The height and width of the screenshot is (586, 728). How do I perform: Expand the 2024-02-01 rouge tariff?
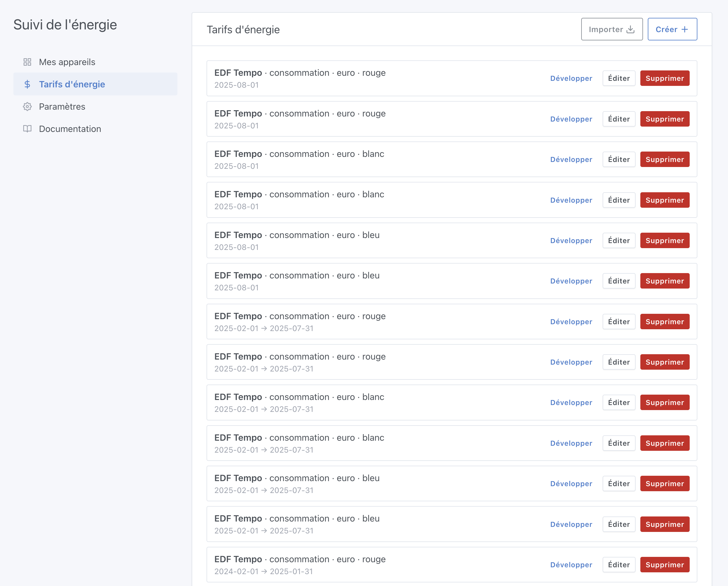coord(571,565)
